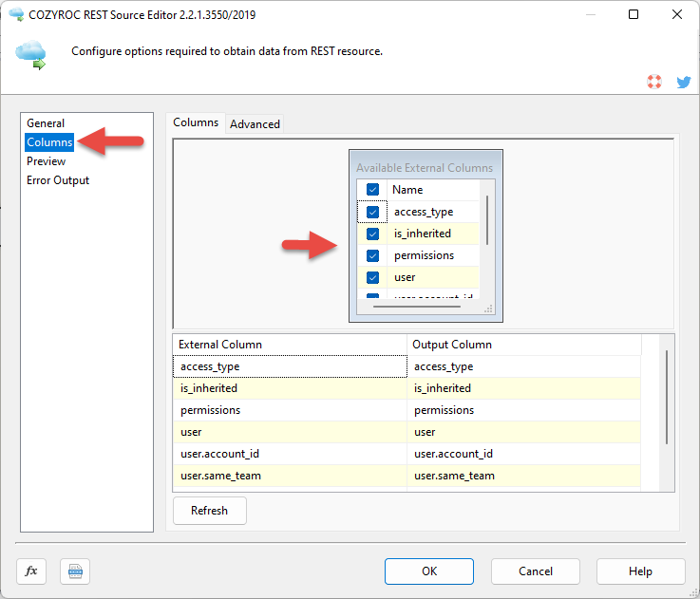Select user.account_id External Column cell
700x599 pixels.
(290, 454)
